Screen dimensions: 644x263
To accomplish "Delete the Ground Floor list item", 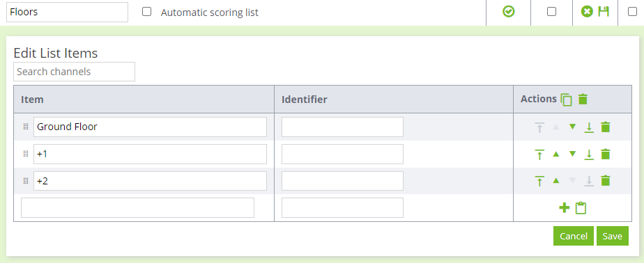I will pos(605,127).
